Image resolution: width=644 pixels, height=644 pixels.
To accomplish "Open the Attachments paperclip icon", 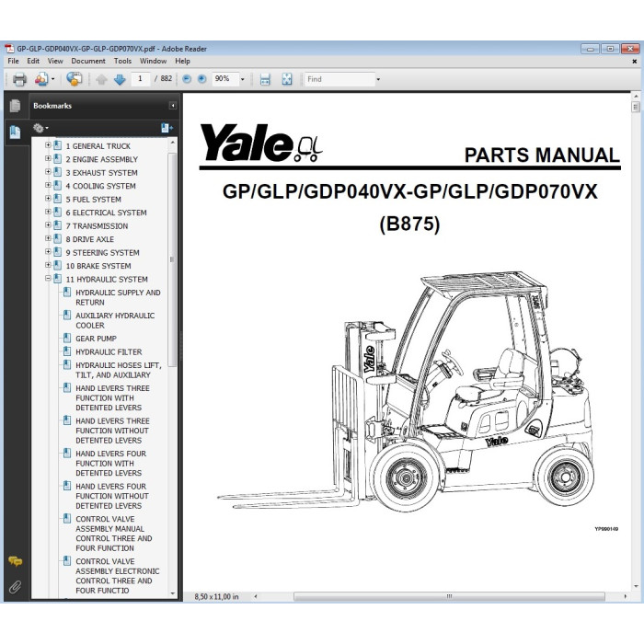I will click(x=16, y=587).
